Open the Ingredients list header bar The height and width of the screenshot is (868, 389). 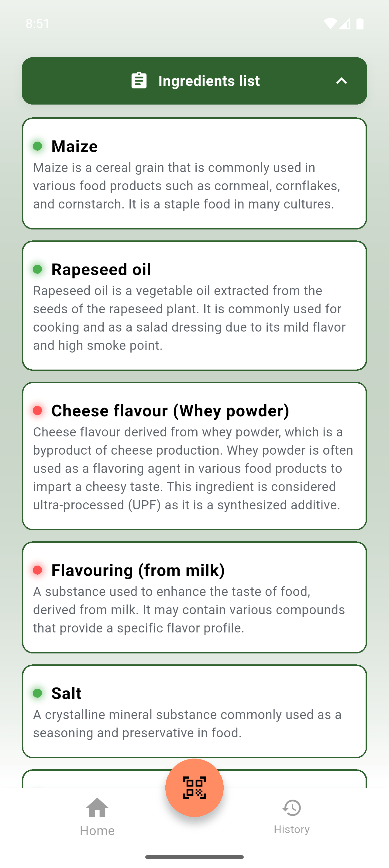pos(194,80)
